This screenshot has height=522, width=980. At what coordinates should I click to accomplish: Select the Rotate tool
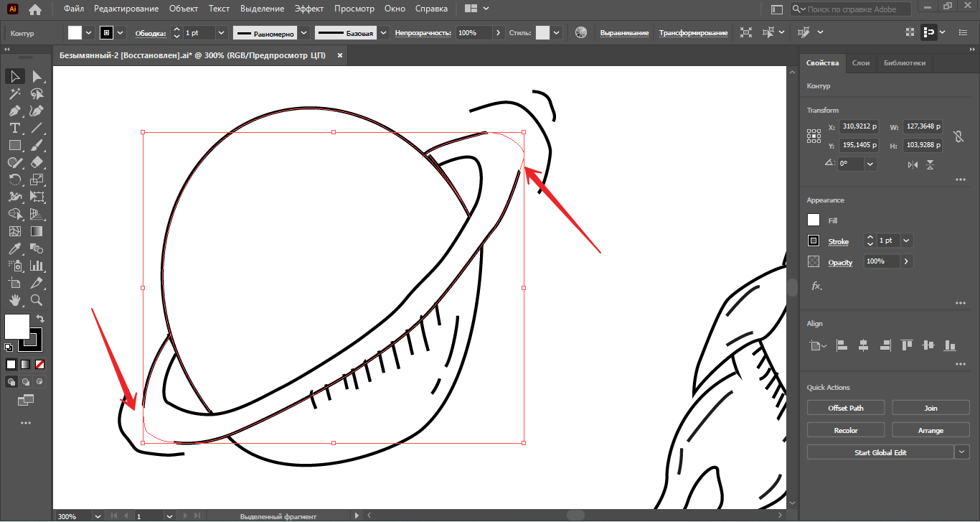(x=15, y=180)
